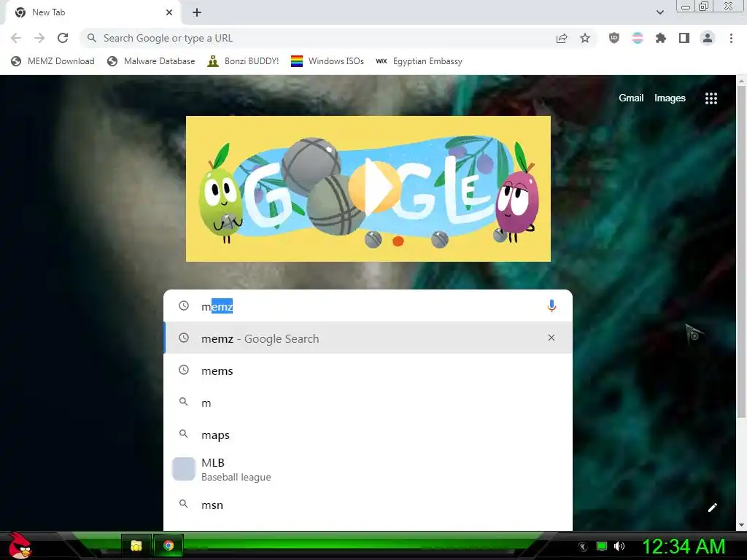Customize this page with the pencil icon
The image size is (747, 560).
coord(712,507)
